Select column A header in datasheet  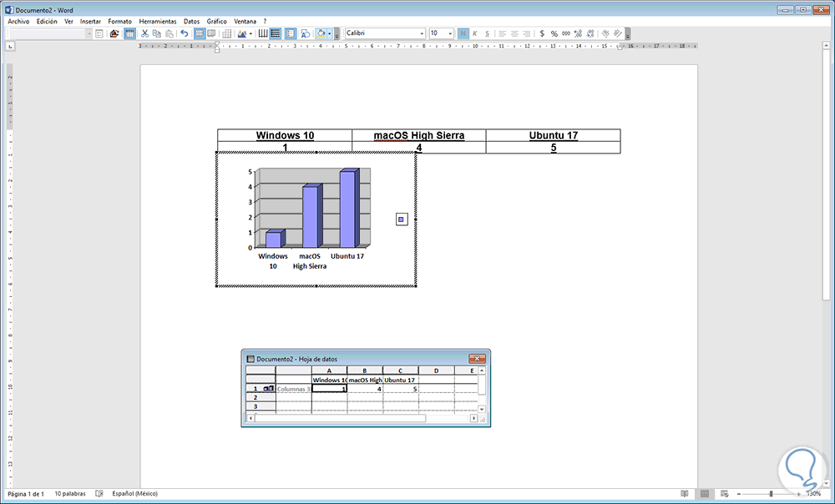click(x=329, y=370)
